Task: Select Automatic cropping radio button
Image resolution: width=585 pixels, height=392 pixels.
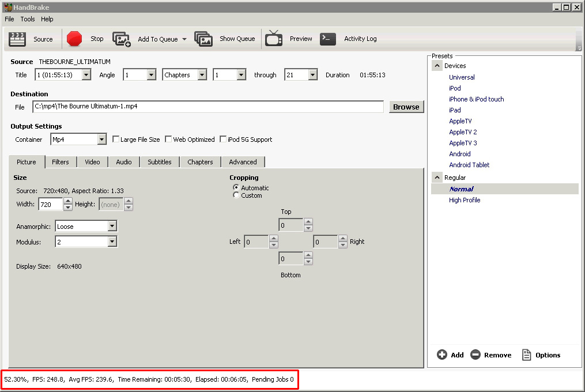Action: click(236, 187)
